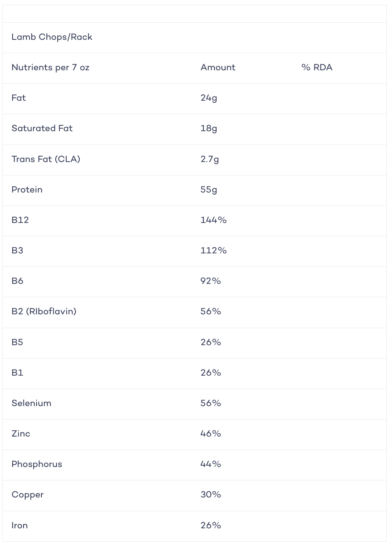Click the 144% B12 value
Screen dimensions: 392x549
click(214, 220)
